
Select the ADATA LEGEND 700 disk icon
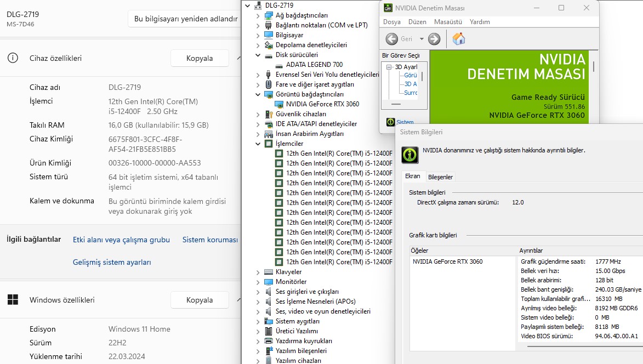click(279, 65)
